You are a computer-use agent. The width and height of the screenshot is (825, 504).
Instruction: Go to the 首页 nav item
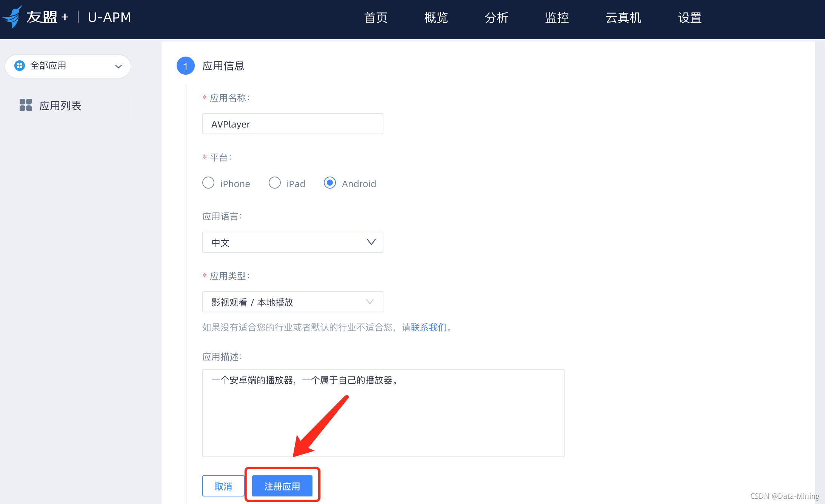(376, 18)
